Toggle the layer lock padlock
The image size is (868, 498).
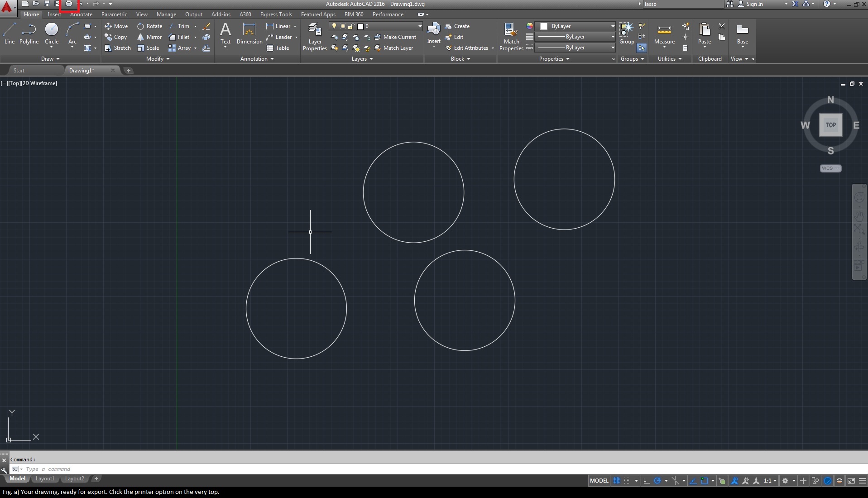[352, 26]
